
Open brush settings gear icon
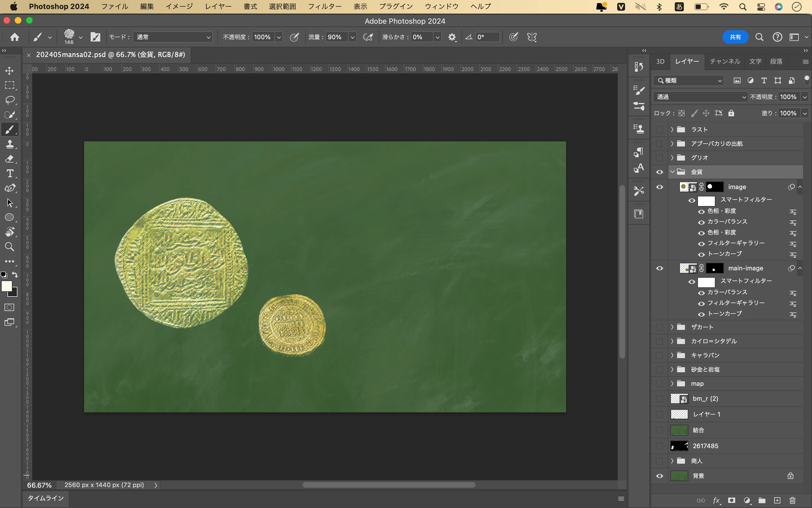[452, 37]
